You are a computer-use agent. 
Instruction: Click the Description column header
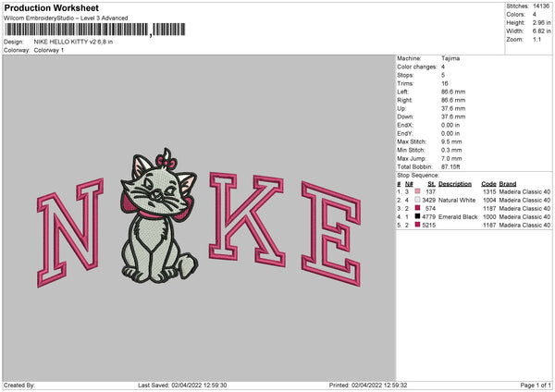(455, 184)
